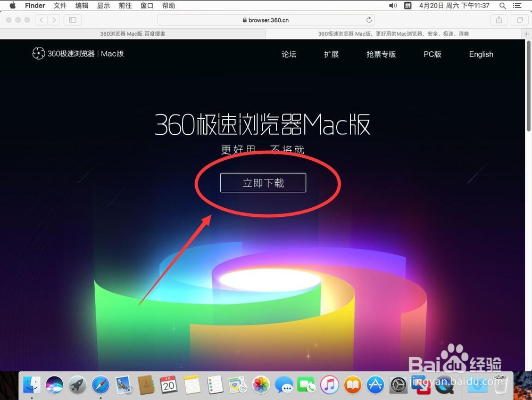
Task: Open the Trash in the Dock
Action: point(501,385)
